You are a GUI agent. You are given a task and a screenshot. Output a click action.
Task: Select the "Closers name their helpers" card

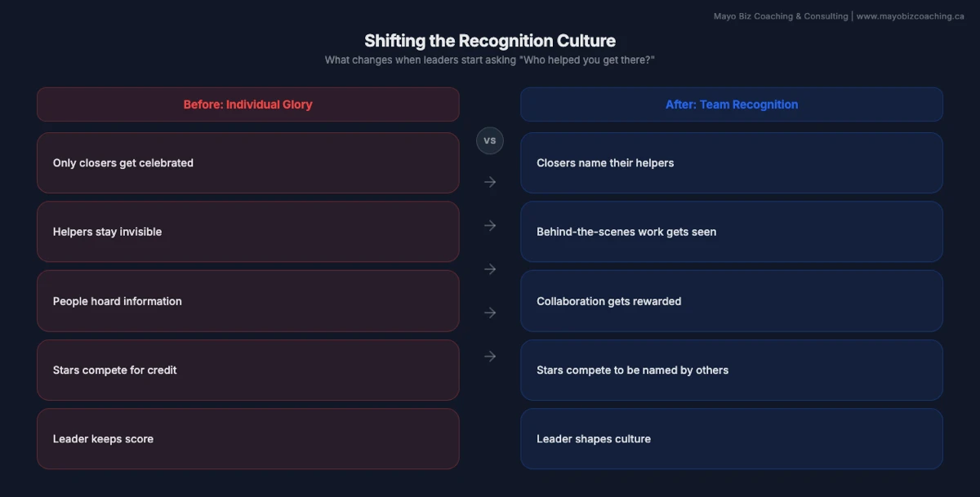tap(732, 162)
